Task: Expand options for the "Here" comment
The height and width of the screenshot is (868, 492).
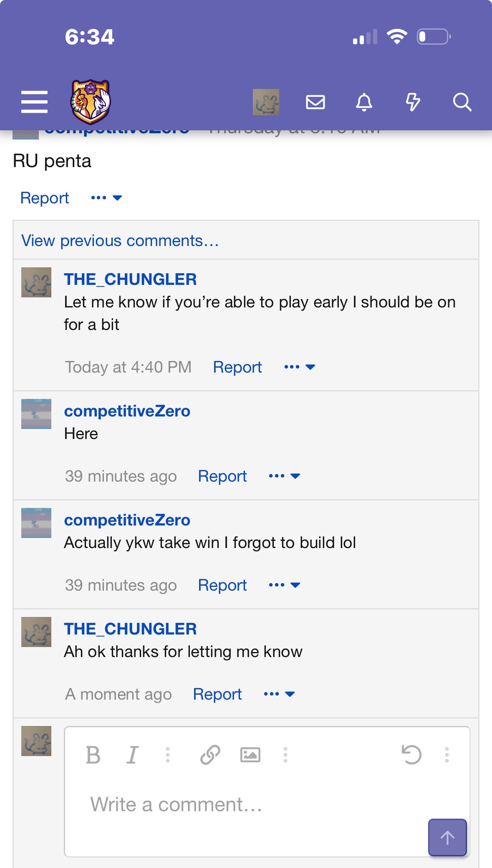Action: (x=285, y=476)
